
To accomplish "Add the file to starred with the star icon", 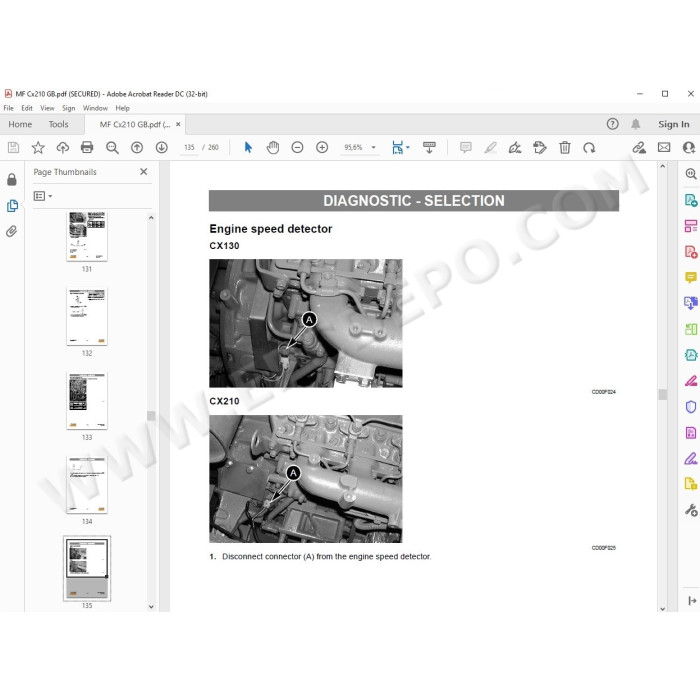I will (x=38, y=147).
